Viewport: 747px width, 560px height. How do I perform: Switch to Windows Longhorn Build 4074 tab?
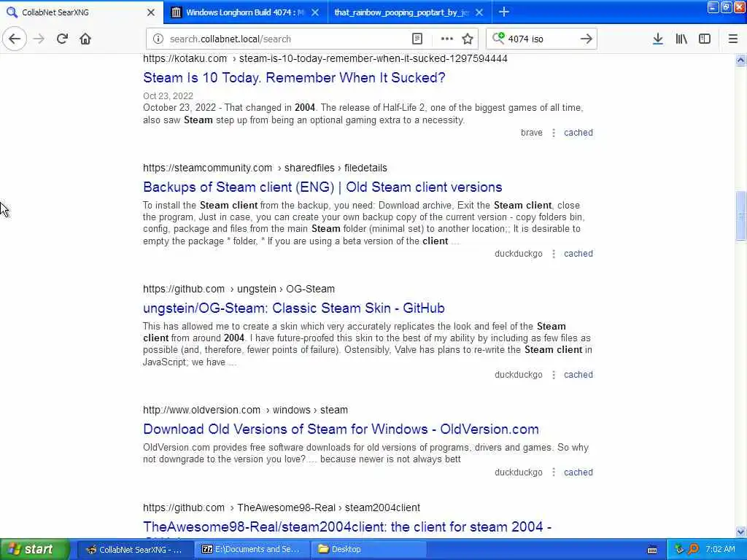(245, 12)
